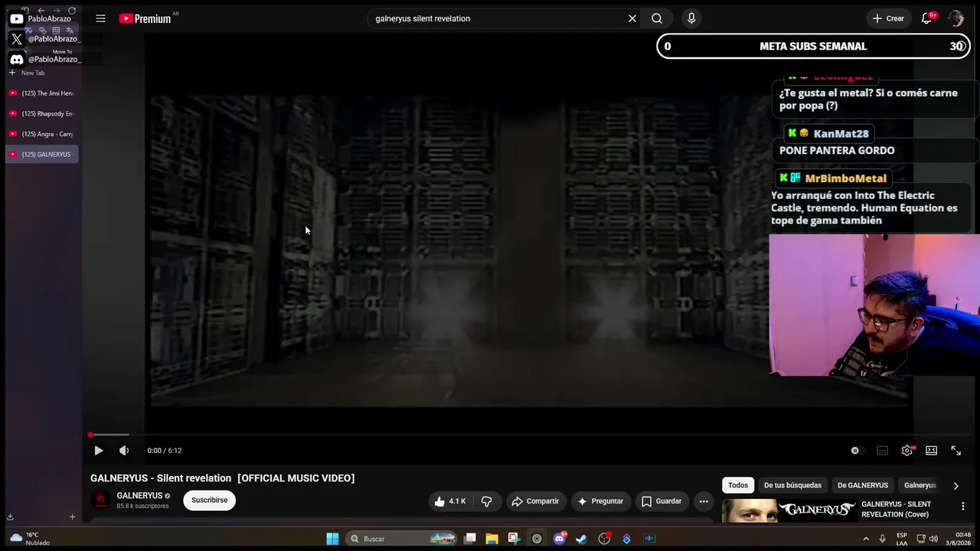Open video player settings gear
This screenshot has height=551, width=980.
pos(906,451)
